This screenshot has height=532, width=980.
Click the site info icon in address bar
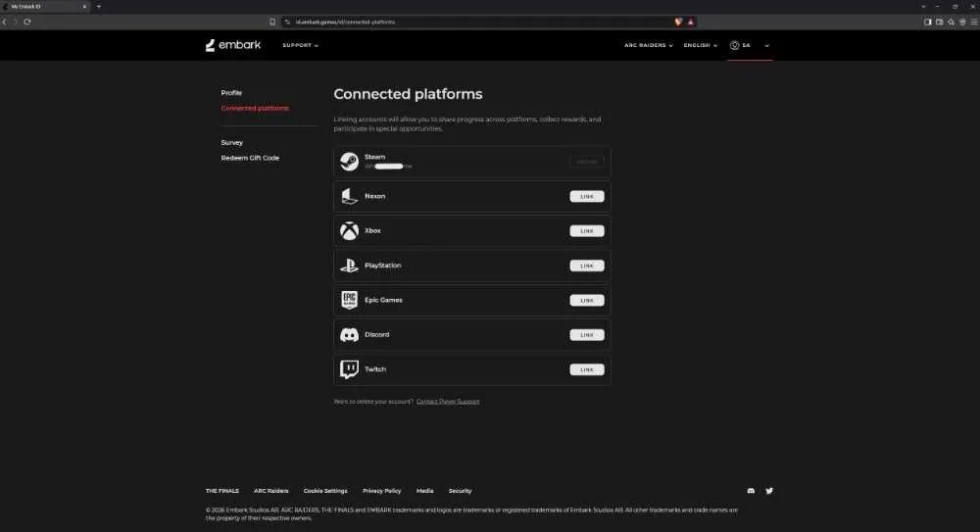point(287,22)
